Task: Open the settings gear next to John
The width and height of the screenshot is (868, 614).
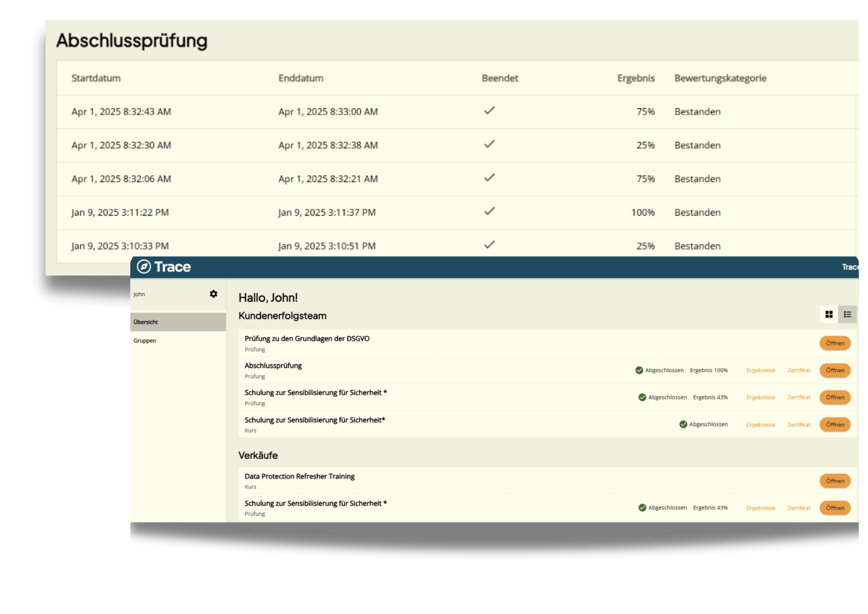Action: coord(213,294)
